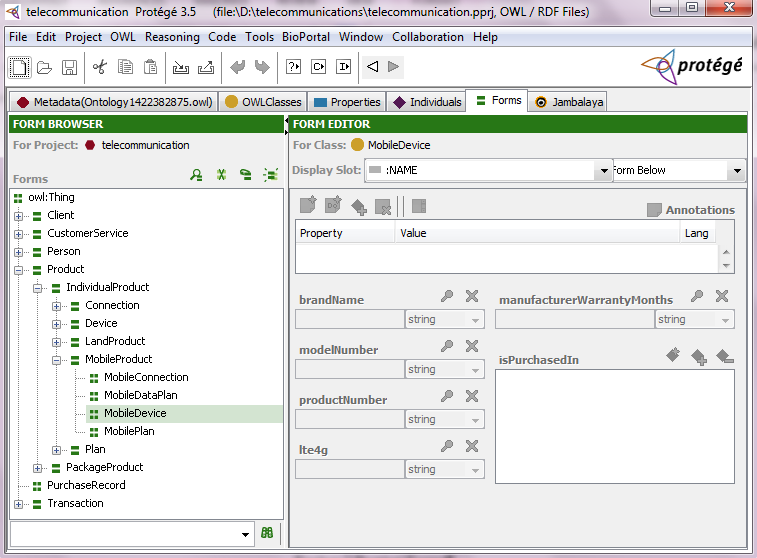Viewport: 757px width, 558px height.
Task: Select the MobileDataPlan tree item
Action: pyautogui.click(x=141, y=395)
